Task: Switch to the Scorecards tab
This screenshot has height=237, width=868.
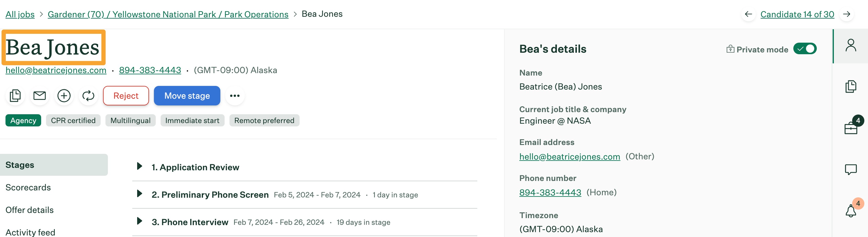Action: [x=28, y=187]
